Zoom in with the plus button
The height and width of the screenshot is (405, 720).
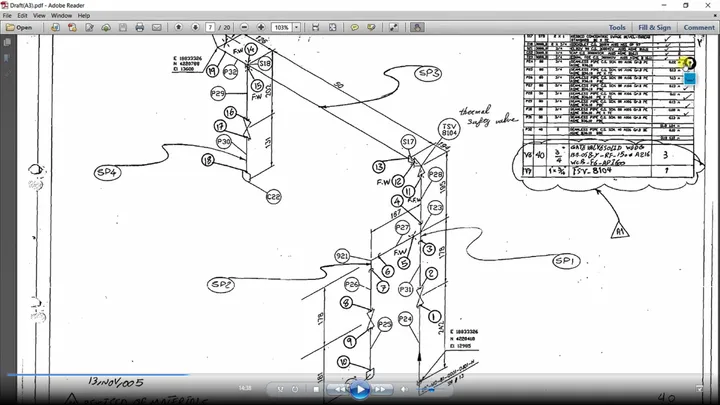pos(261,28)
